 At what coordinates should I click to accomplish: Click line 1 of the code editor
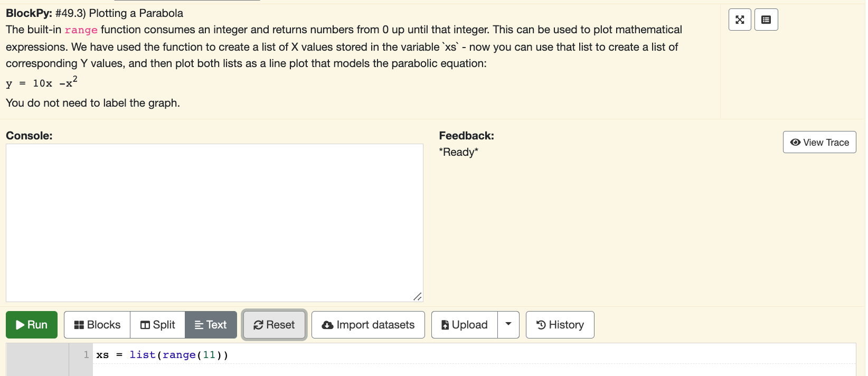(x=162, y=354)
